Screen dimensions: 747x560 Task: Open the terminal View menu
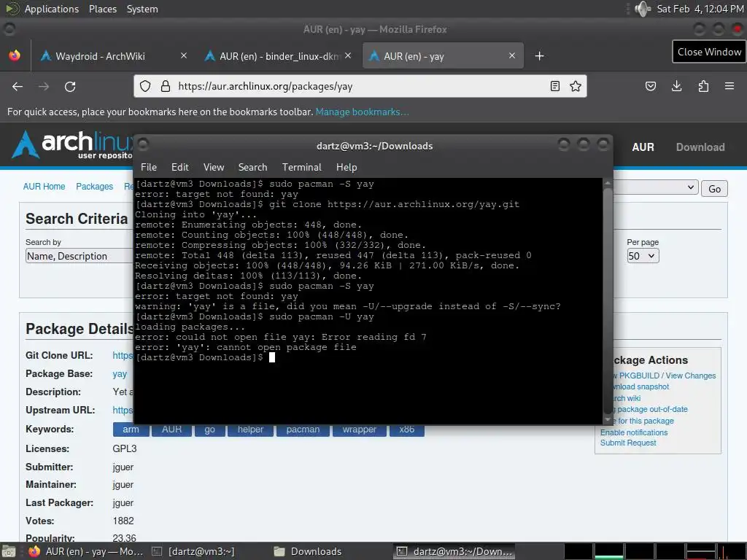[x=214, y=167]
